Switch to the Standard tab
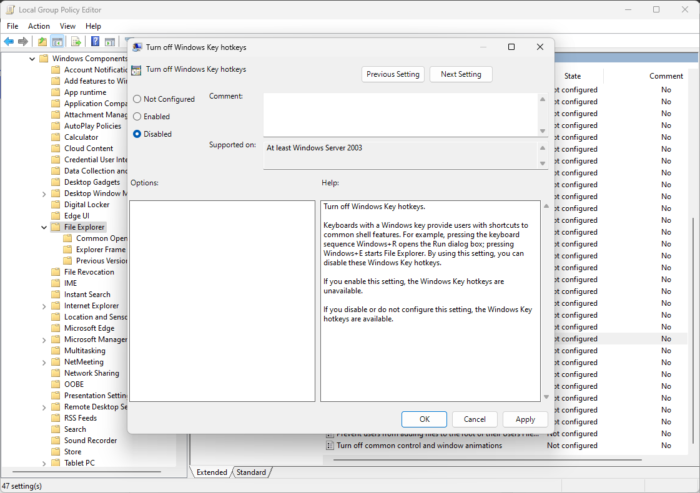Image resolution: width=700 pixels, height=493 pixels. (x=251, y=472)
